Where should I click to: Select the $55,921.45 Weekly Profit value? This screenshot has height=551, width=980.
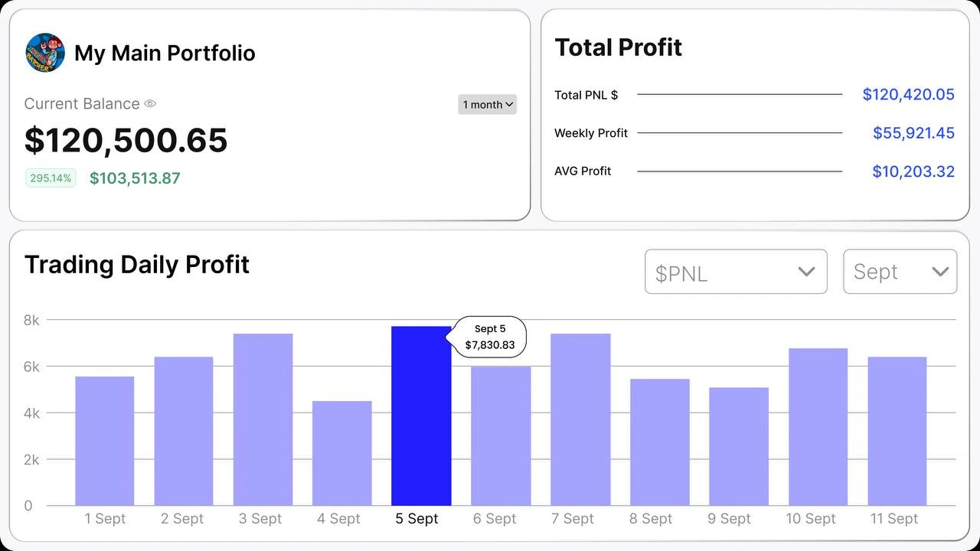pos(913,133)
